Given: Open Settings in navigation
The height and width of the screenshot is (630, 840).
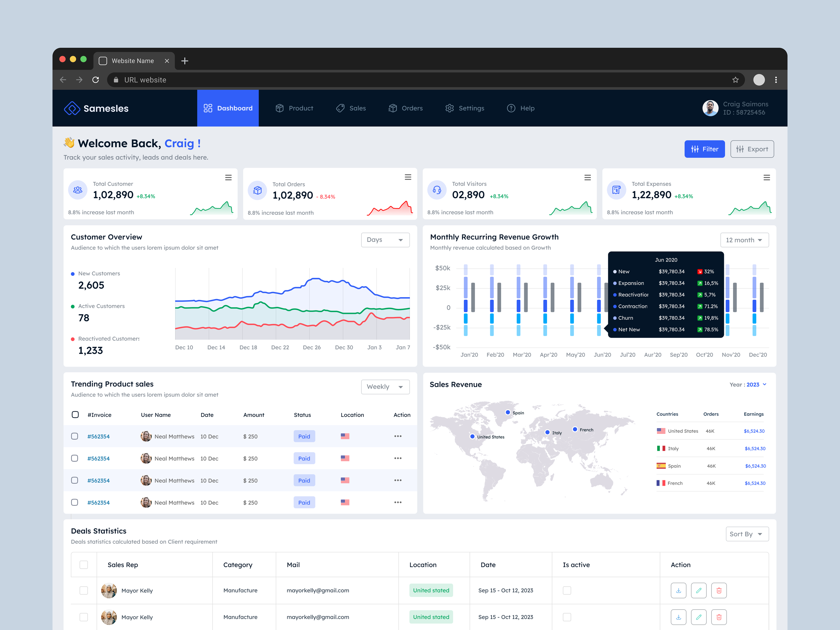Looking at the screenshot, I should click(465, 108).
